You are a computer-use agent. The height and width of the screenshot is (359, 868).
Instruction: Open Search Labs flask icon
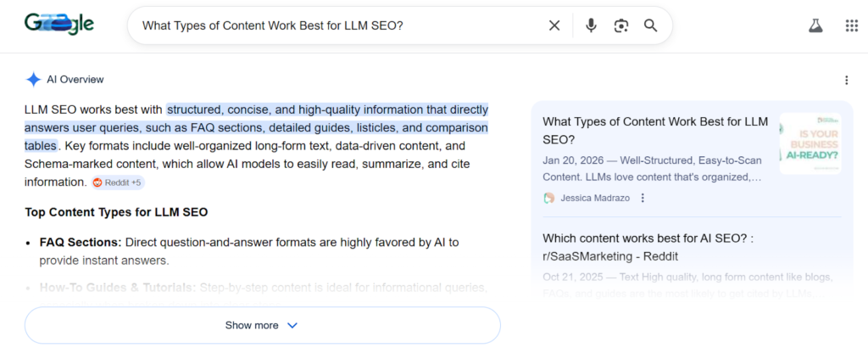[x=815, y=25]
